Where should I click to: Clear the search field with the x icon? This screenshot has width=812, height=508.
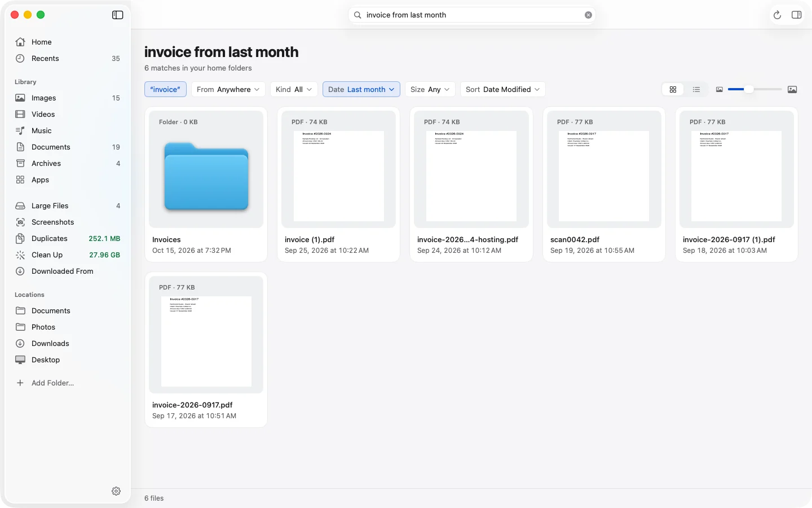click(x=588, y=15)
